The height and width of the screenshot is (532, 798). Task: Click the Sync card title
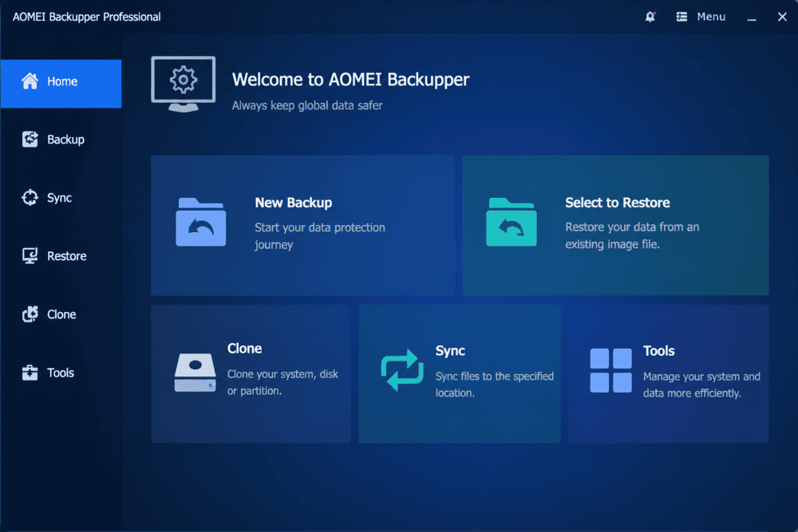450,351
